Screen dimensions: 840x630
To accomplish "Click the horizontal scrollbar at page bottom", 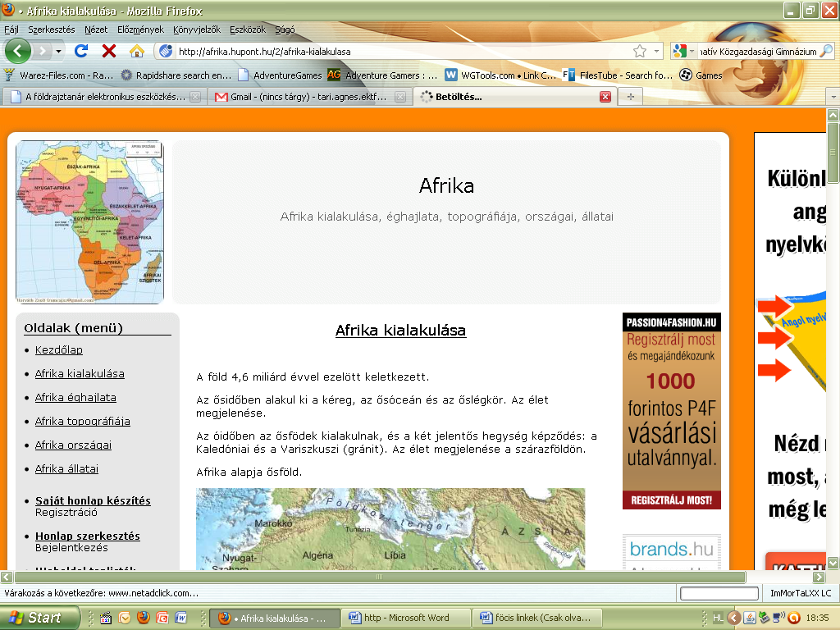I will click(x=379, y=577).
